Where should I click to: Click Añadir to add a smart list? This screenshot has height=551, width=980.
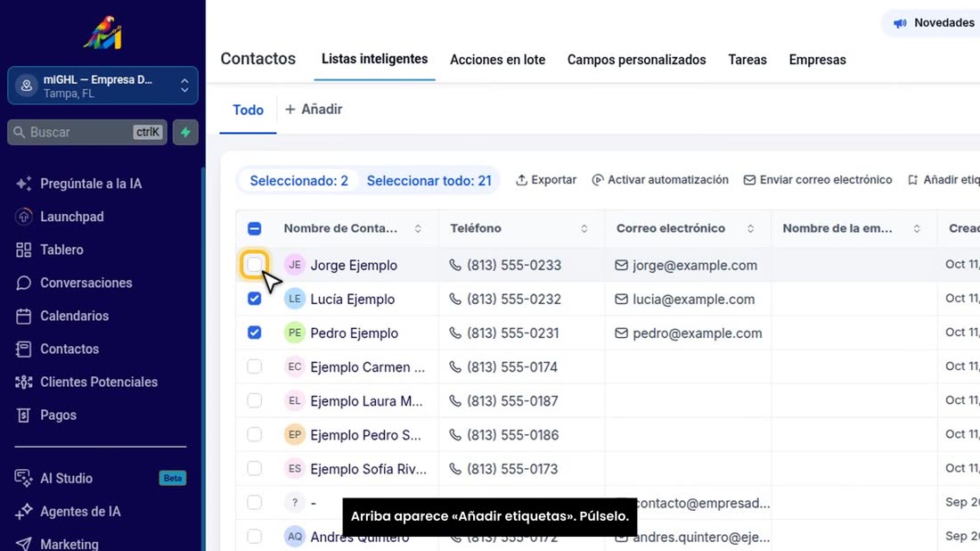pos(314,110)
